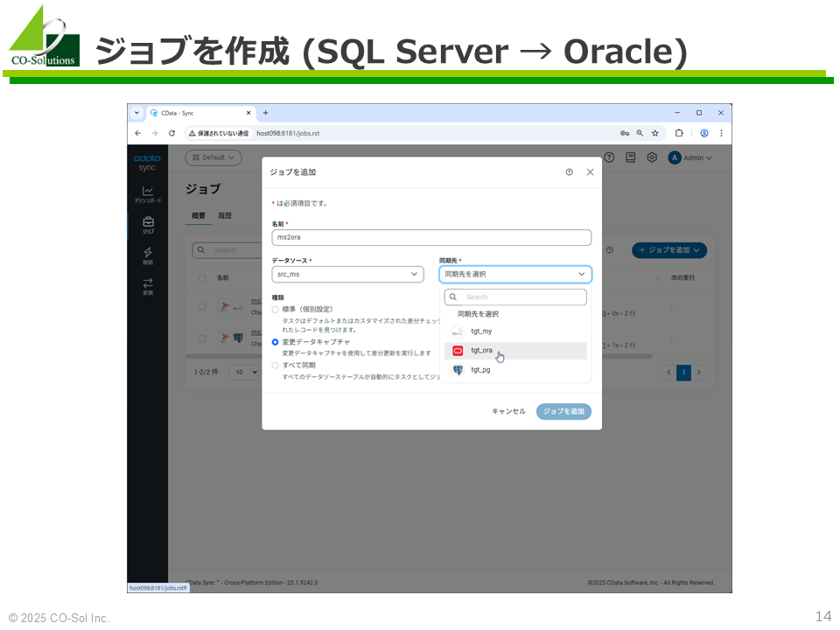This screenshot has width=840, height=630.
Task: Reload the browser page
Action: [x=172, y=133]
